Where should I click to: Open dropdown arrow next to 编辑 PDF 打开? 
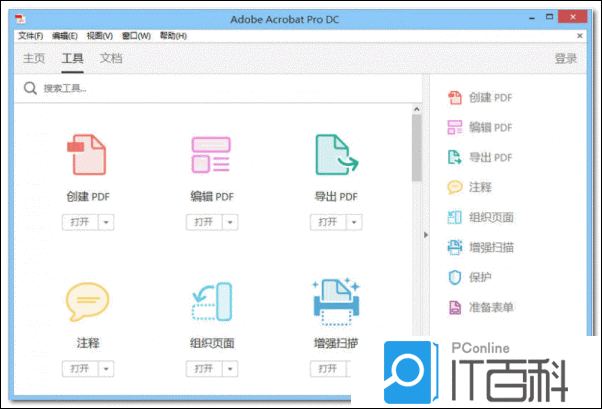click(230, 222)
